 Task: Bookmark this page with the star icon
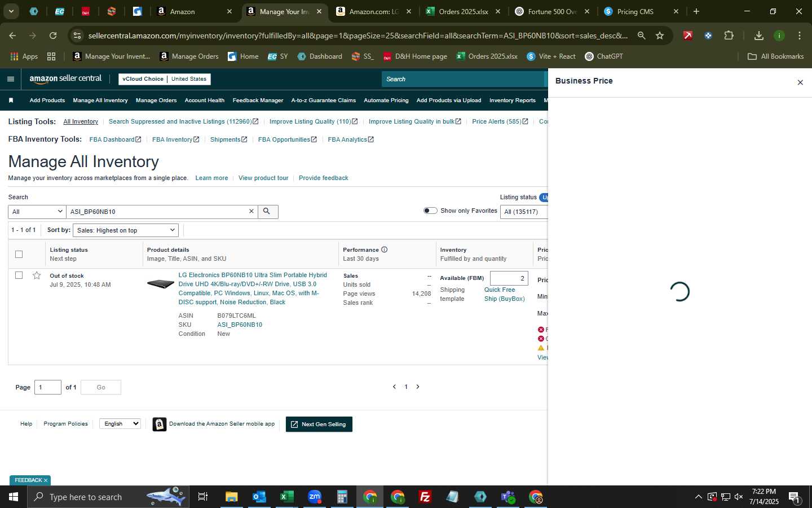pyautogui.click(x=660, y=36)
